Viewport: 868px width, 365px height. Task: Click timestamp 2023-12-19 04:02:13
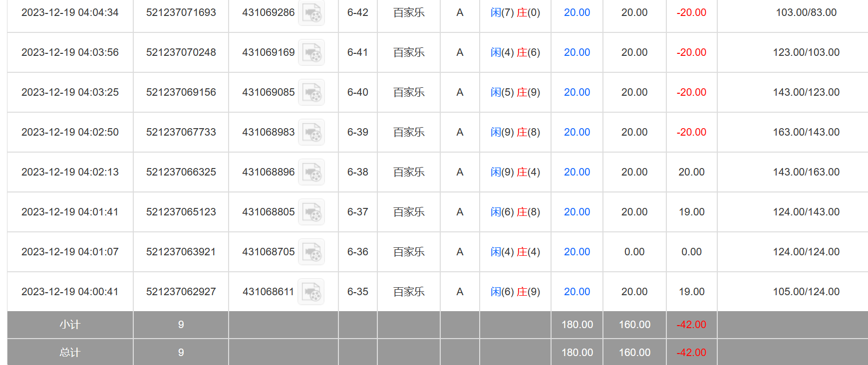pos(70,172)
